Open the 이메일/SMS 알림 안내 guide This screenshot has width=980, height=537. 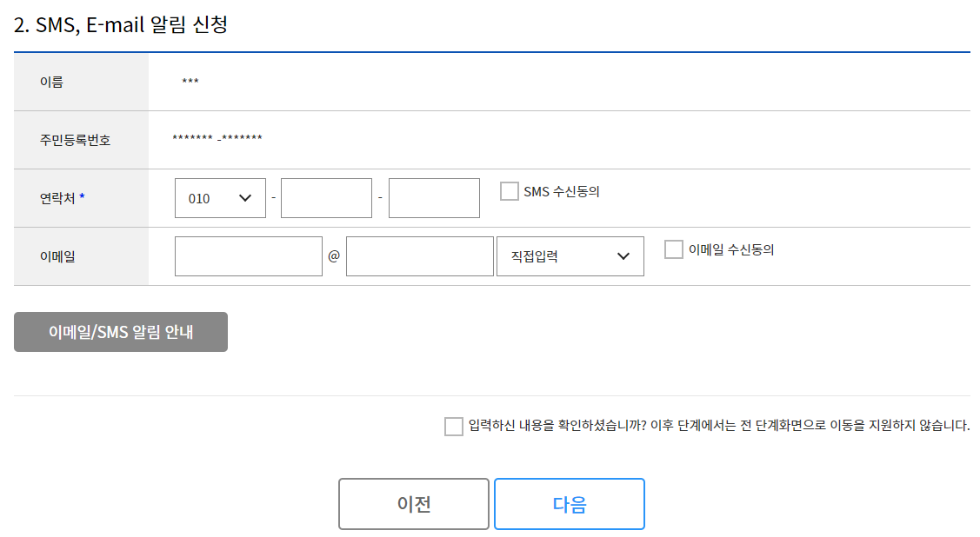point(120,331)
